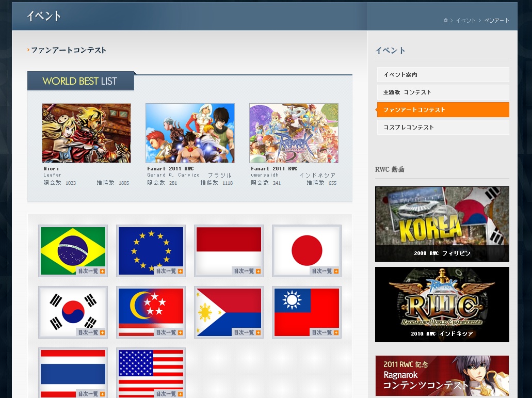
Task: Click the home icon in breadcrumb
Action: (445, 20)
